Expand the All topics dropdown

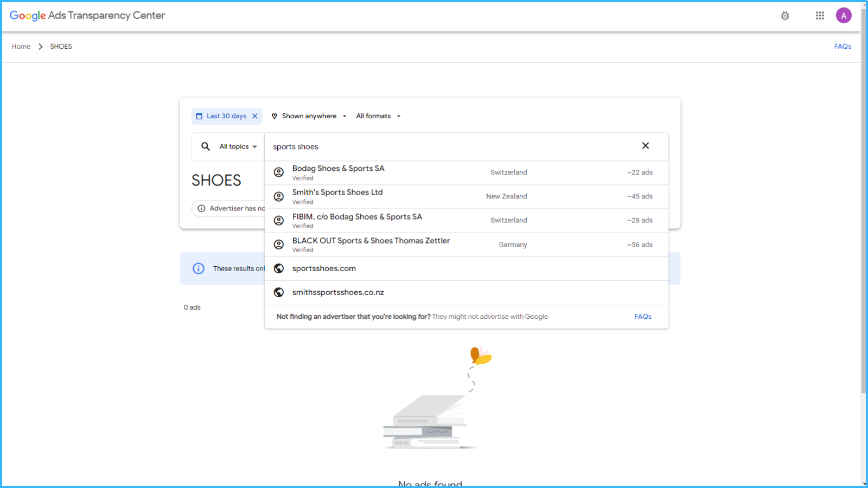tap(238, 146)
